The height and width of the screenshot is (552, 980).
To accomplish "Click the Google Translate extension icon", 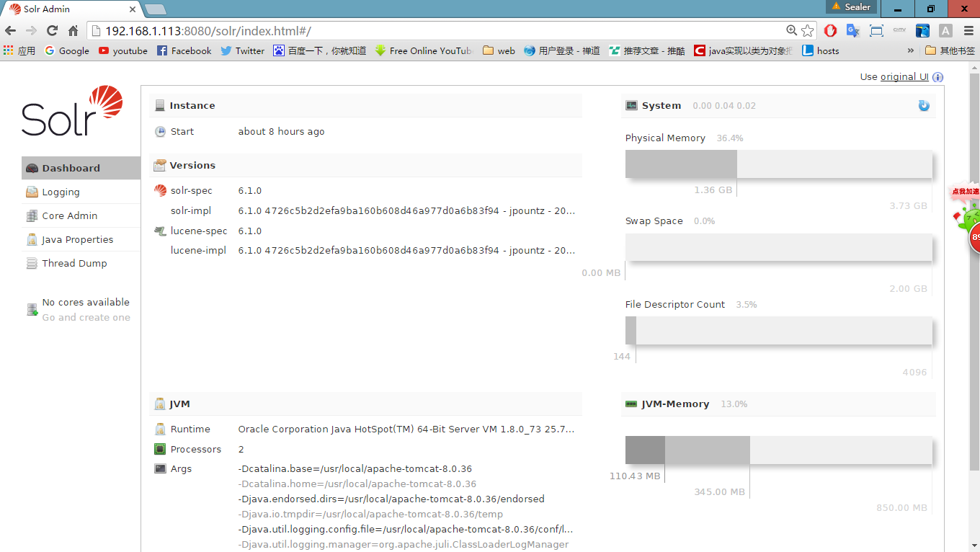I will point(853,31).
